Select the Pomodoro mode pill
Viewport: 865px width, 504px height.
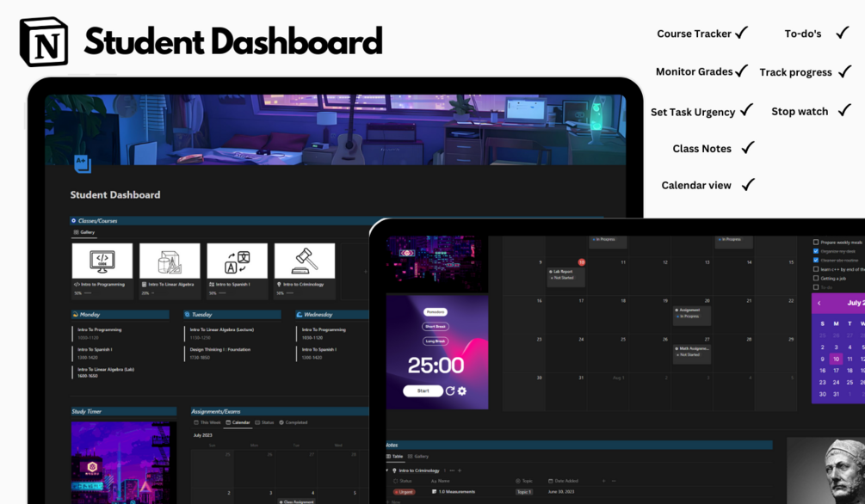[436, 312]
